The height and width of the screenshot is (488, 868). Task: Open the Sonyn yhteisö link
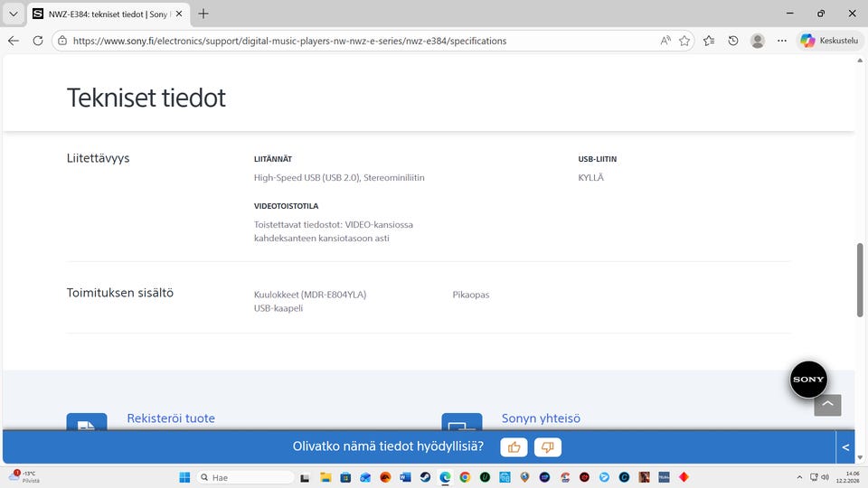point(541,418)
